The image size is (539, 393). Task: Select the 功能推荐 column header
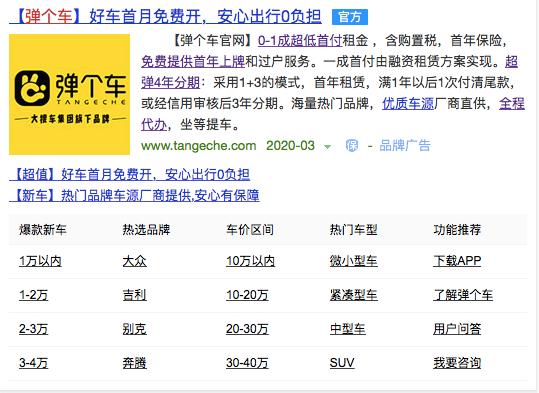click(457, 229)
